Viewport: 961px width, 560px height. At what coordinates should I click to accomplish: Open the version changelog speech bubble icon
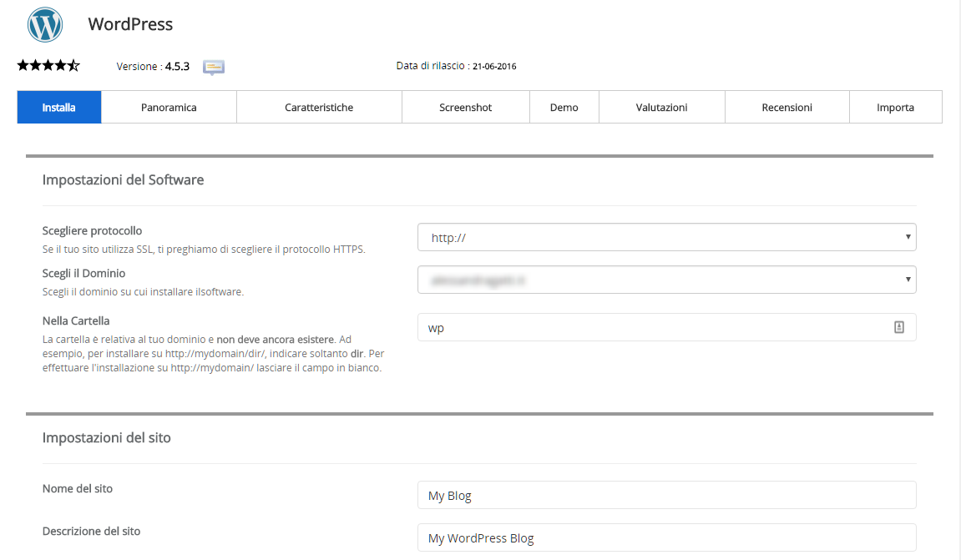coord(214,67)
